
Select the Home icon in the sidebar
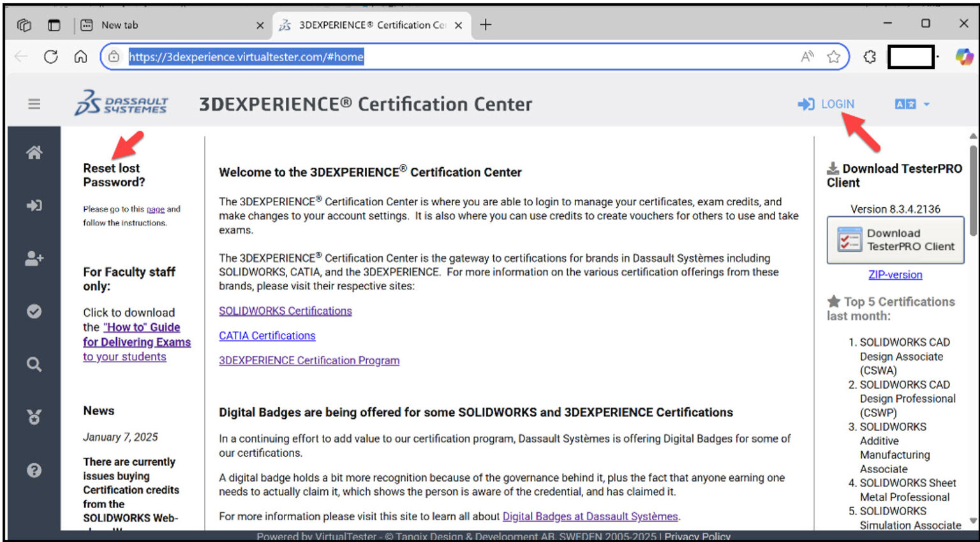[x=34, y=152]
